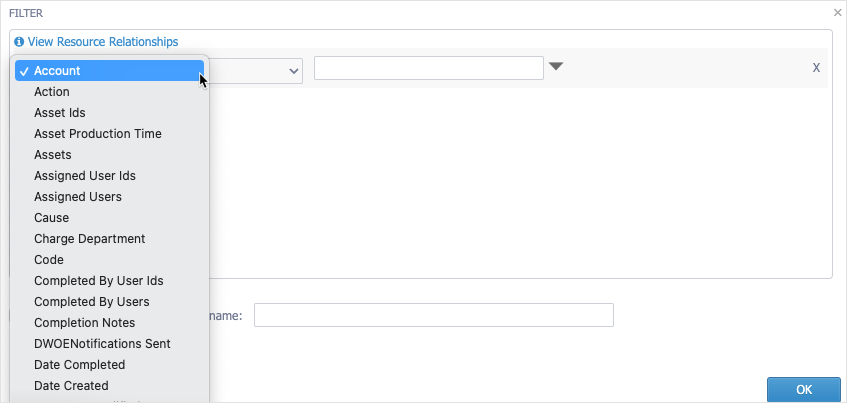Remove filter row with the X icon
This screenshot has width=847, height=403.
[x=816, y=68]
